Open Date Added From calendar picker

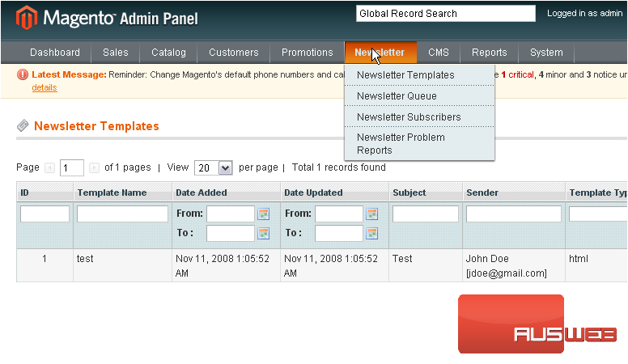[x=264, y=214]
